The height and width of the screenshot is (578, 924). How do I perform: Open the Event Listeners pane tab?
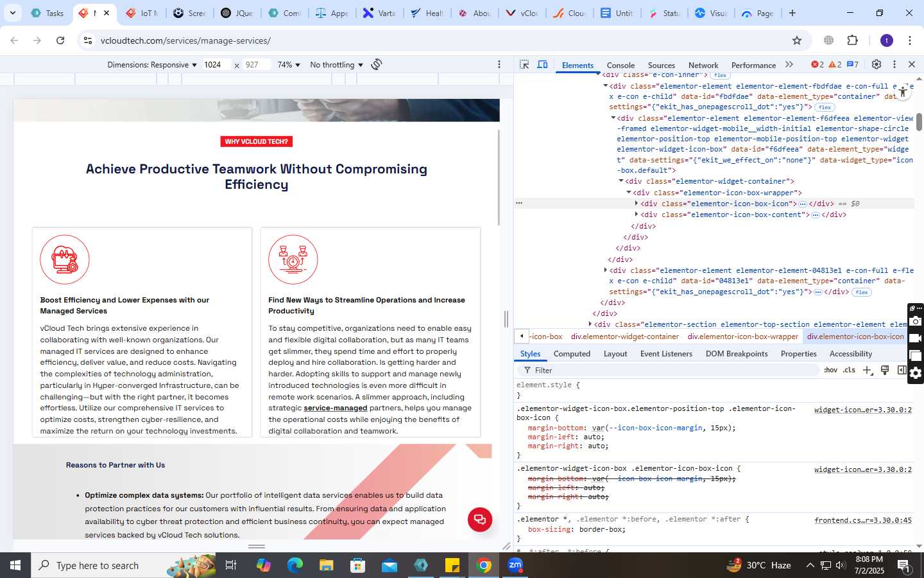point(666,354)
